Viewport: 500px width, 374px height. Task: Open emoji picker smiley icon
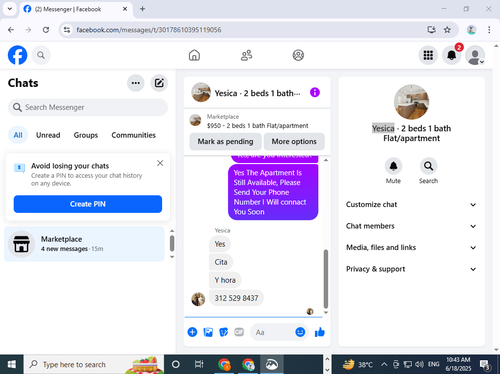click(300, 332)
